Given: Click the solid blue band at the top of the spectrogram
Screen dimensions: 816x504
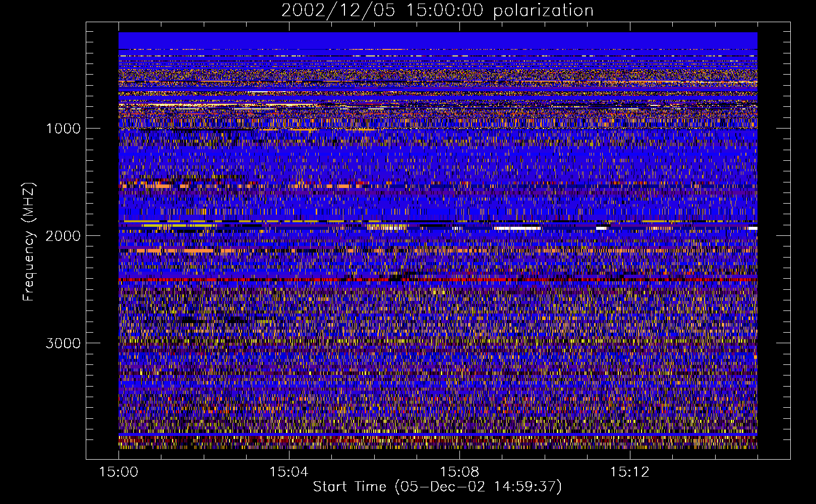Looking at the screenshot, I should click(x=438, y=40).
